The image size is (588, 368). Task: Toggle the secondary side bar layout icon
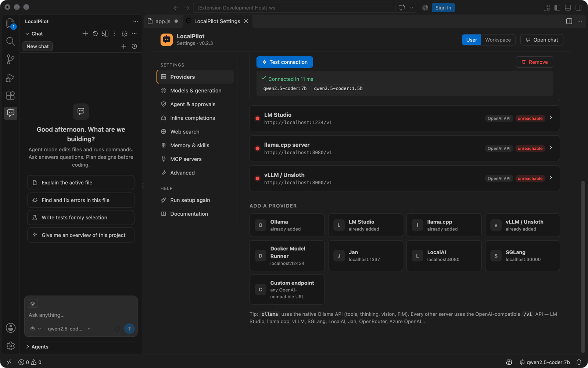(578, 8)
